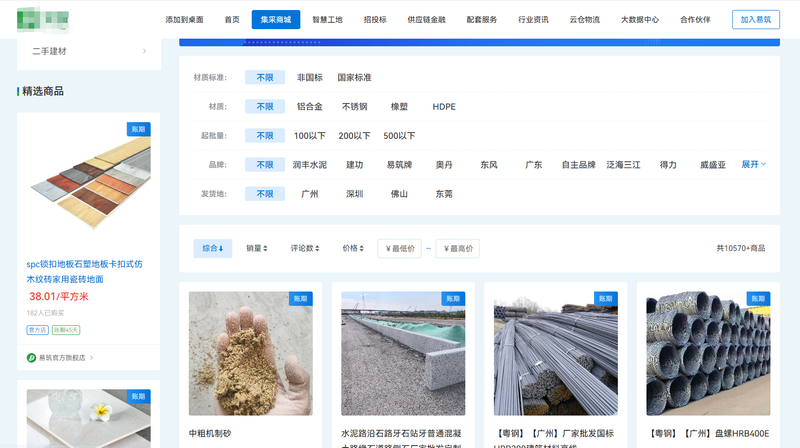Sort products by 价格
Image resolution: width=800 pixels, height=448 pixels.
[353, 248]
